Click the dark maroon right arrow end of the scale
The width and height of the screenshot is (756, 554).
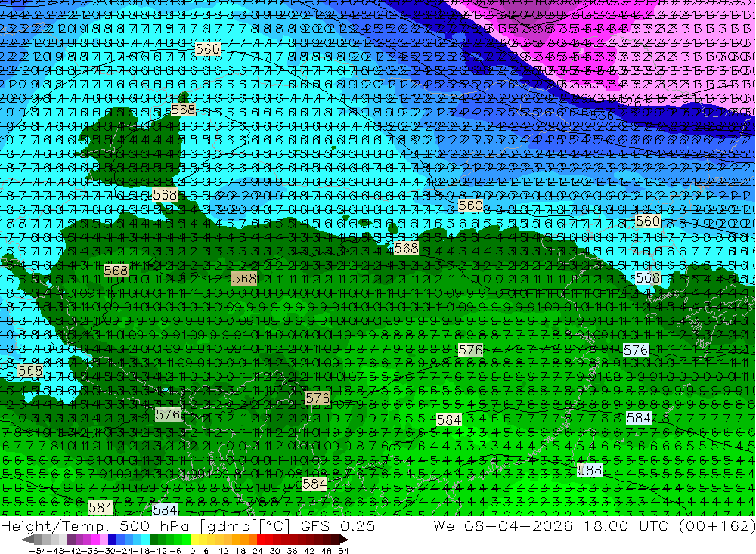pos(344,540)
